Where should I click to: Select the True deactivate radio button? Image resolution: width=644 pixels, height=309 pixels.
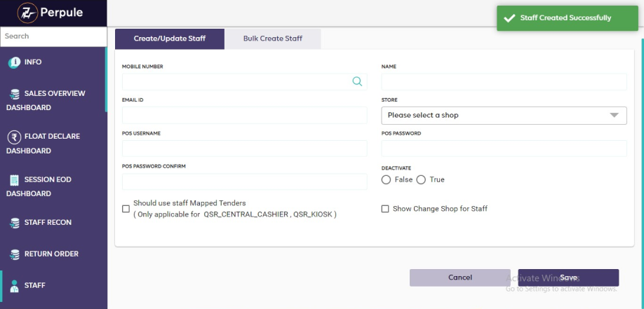(421, 180)
